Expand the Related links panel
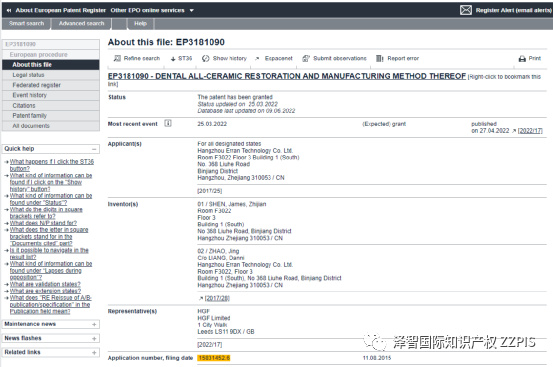This screenshot has height=367, width=553. pyautogui.click(x=94, y=353)
